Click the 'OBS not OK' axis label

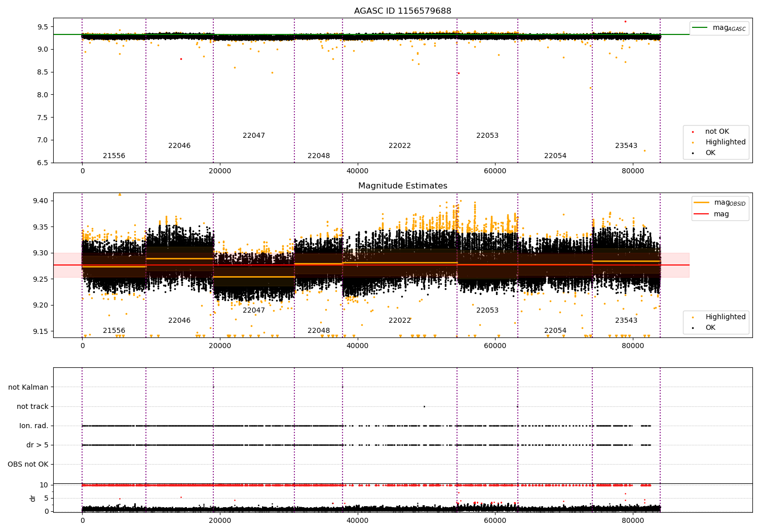pos(28,464)
